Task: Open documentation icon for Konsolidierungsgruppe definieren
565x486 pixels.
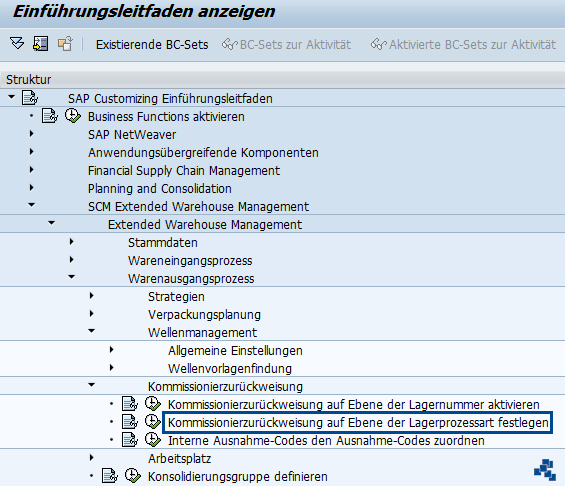Action: (x=110, y=476)
